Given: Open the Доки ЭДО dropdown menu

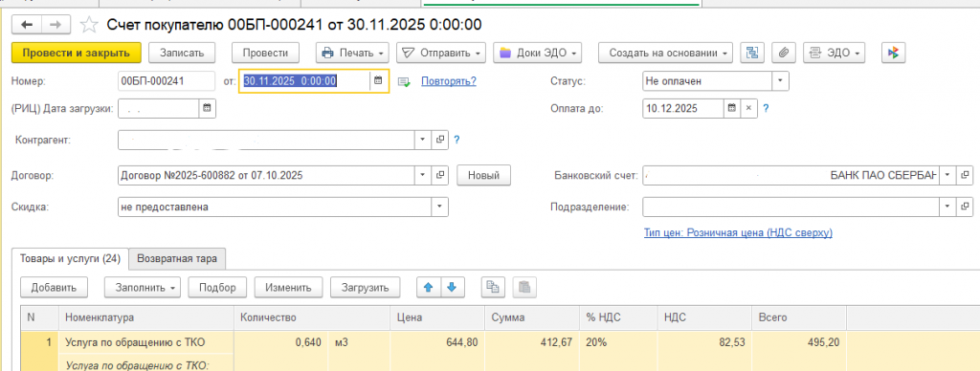Looking at the screenshot, I should (x=537, y=53).
